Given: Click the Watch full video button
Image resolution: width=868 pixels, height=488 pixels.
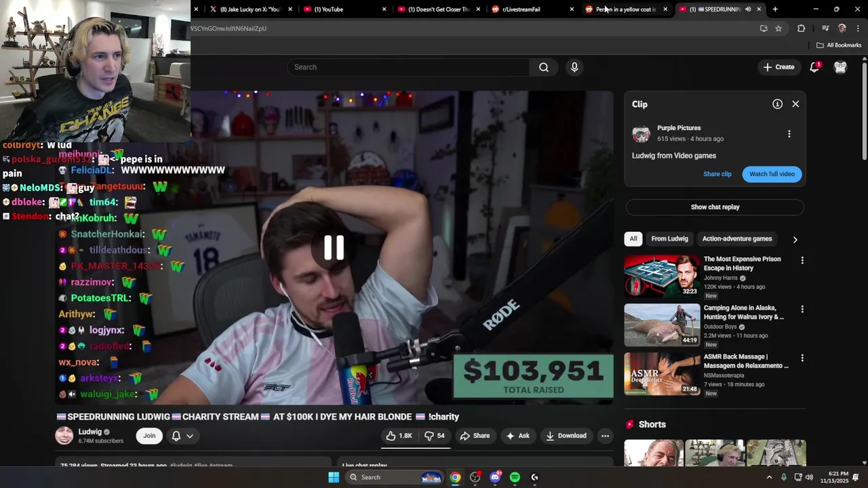Looking at the screenshot, I should [772, 174].
